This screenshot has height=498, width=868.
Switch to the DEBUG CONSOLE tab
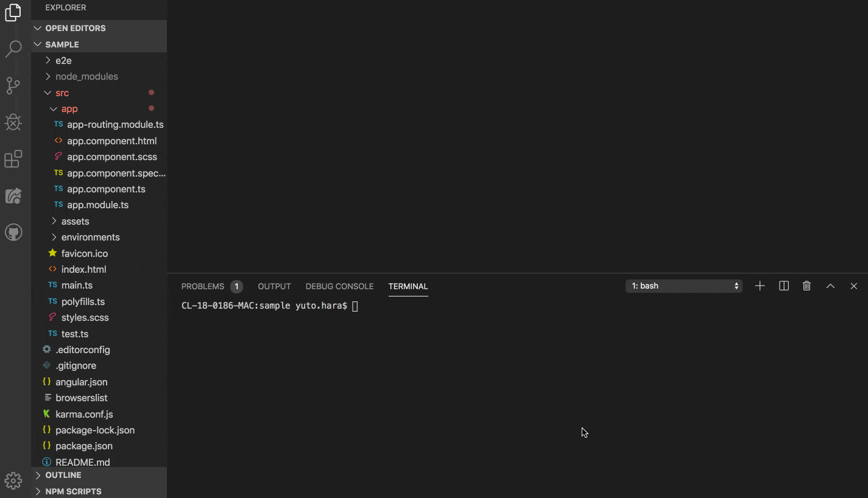(x=339, y=286)
